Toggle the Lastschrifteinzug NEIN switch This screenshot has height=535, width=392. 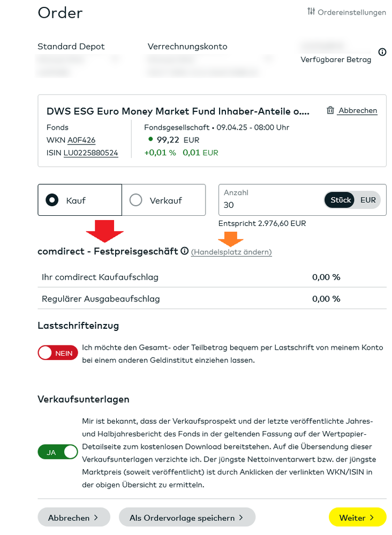pos(57,353)
